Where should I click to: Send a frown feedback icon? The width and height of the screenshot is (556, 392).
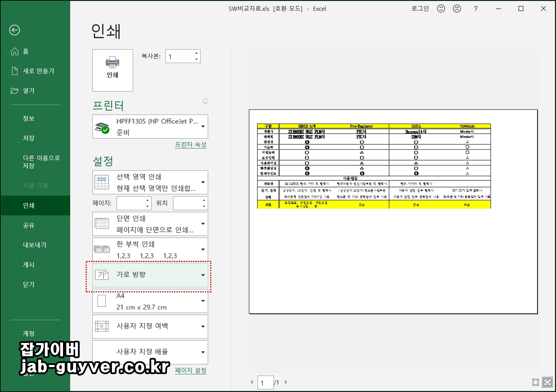coord(457,9)
